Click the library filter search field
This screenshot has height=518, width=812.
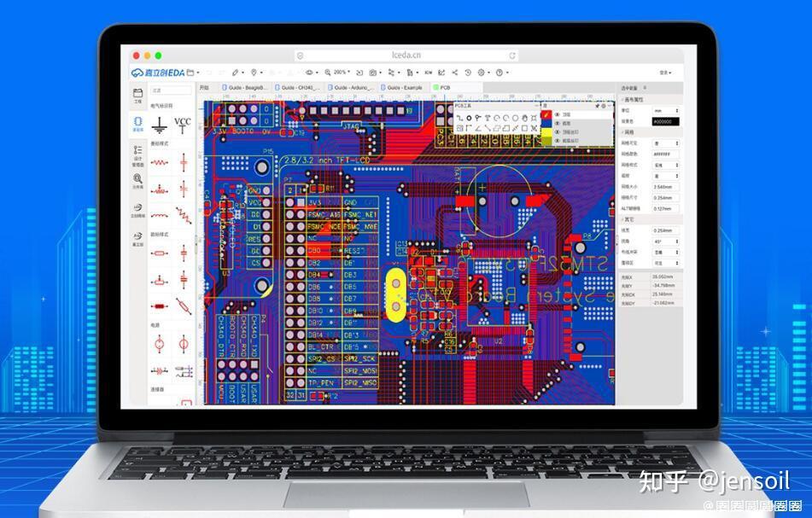(171, 90)
